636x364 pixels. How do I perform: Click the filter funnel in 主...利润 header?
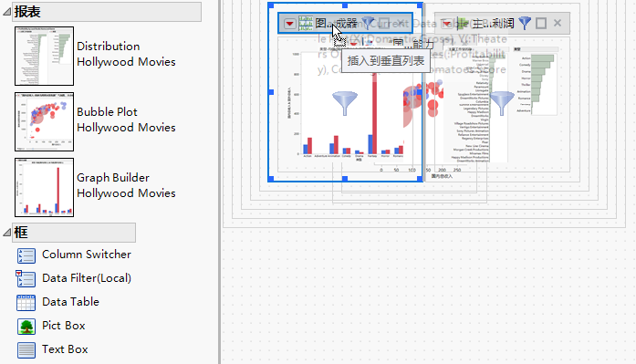pyautogui.click(x=525, y=23)
